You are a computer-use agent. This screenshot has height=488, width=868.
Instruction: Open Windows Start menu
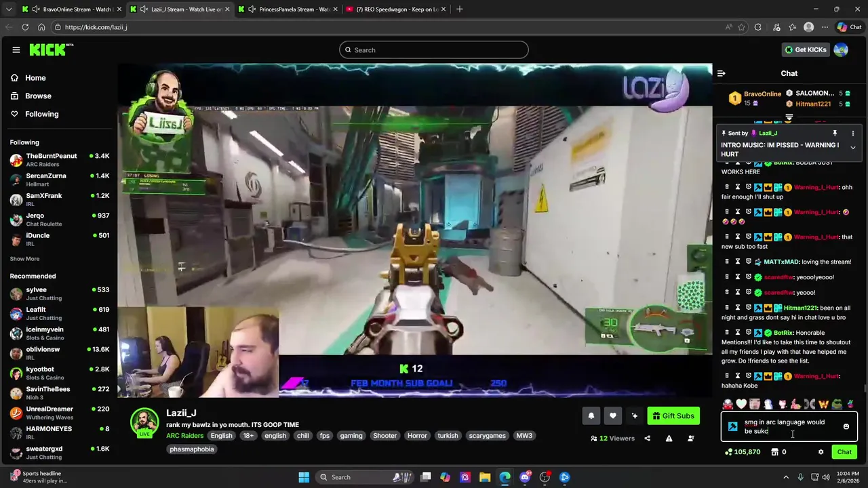tap(304, 477)
